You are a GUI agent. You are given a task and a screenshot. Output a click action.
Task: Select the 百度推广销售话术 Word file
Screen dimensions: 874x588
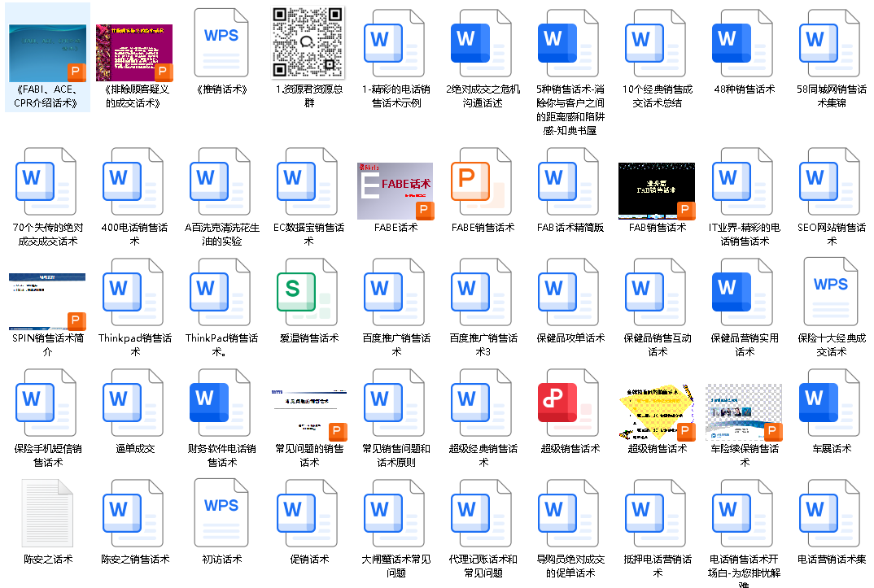395,292
